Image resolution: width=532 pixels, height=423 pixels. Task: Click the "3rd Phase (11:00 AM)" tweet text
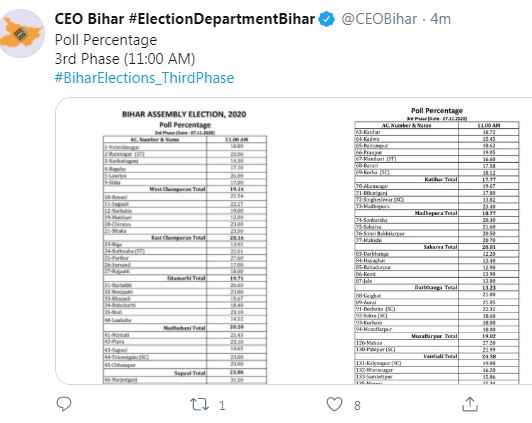125,59
